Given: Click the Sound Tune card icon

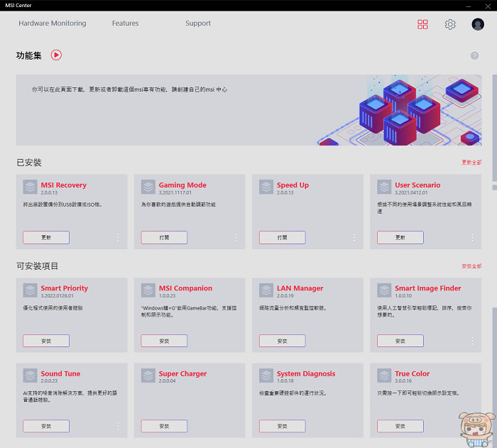Looking at the screenshot, I should coord(30,376).
